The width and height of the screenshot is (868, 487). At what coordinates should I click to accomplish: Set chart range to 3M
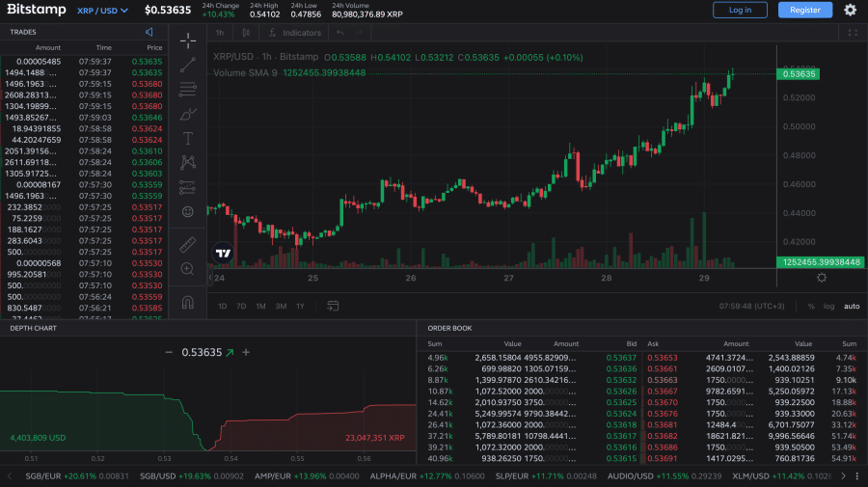coord(281,306)
